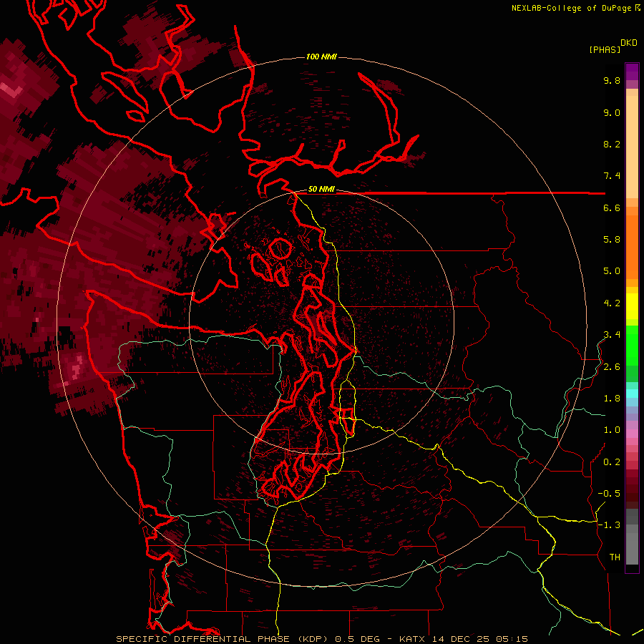Click the 6.6 value on the color scale
Screen dimensions: 644x644
tap(612, 208)
